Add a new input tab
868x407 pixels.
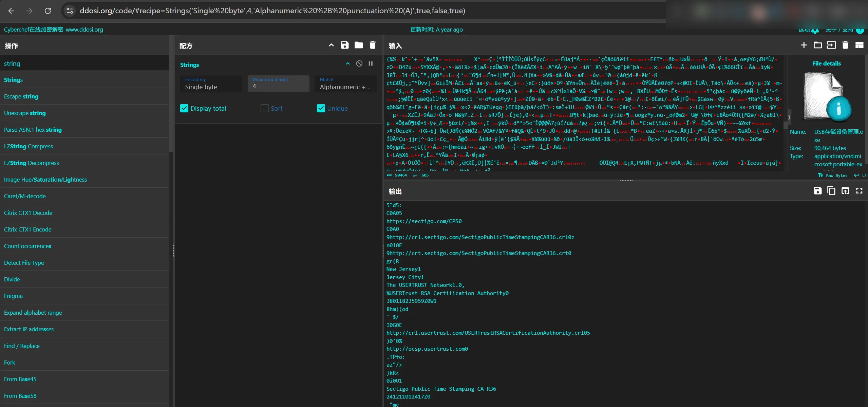(x=804, y=45)
